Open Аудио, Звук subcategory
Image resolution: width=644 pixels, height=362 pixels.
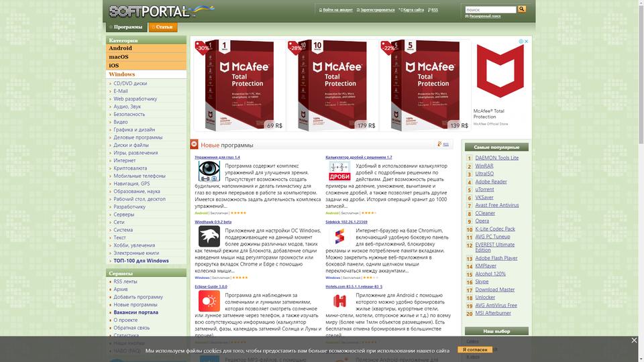(127, 107)
